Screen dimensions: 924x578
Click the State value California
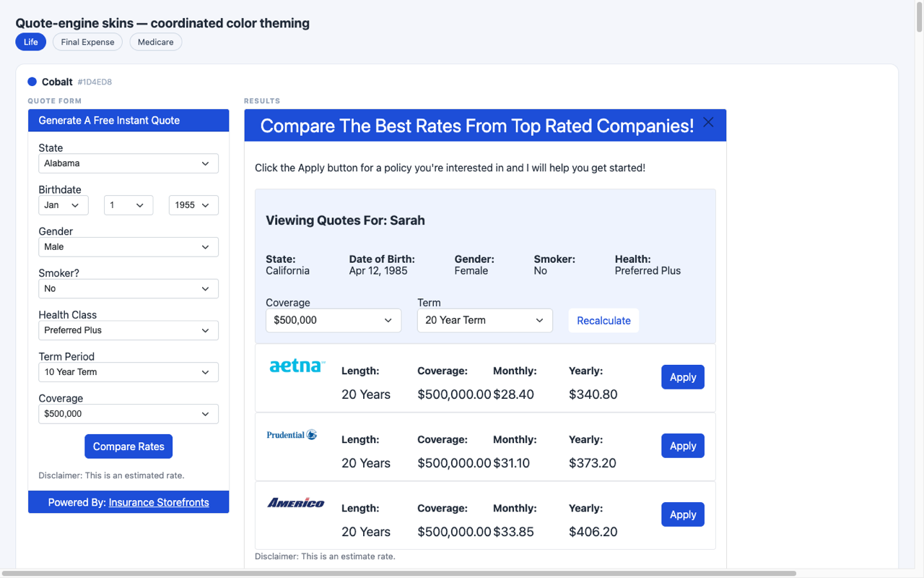point(287,271)
